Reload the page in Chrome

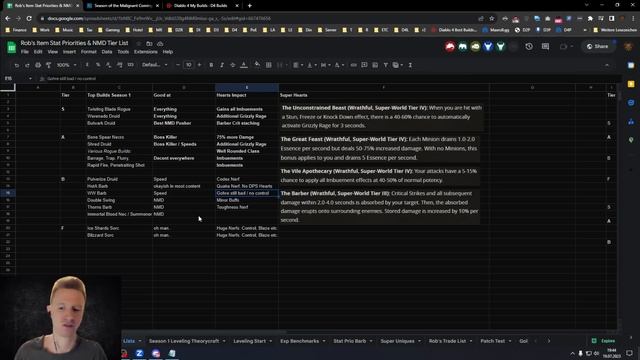(x=29, y=18)
